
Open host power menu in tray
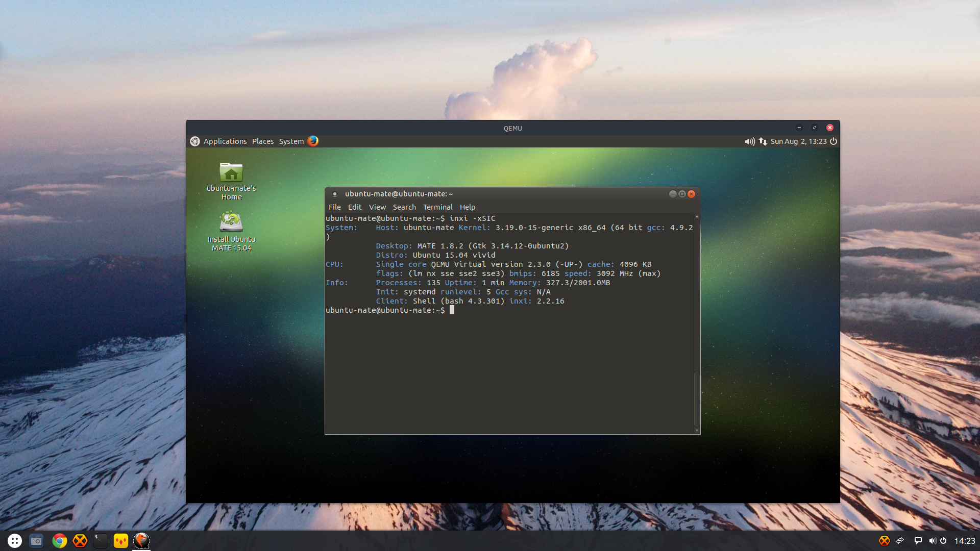point(943,541)
